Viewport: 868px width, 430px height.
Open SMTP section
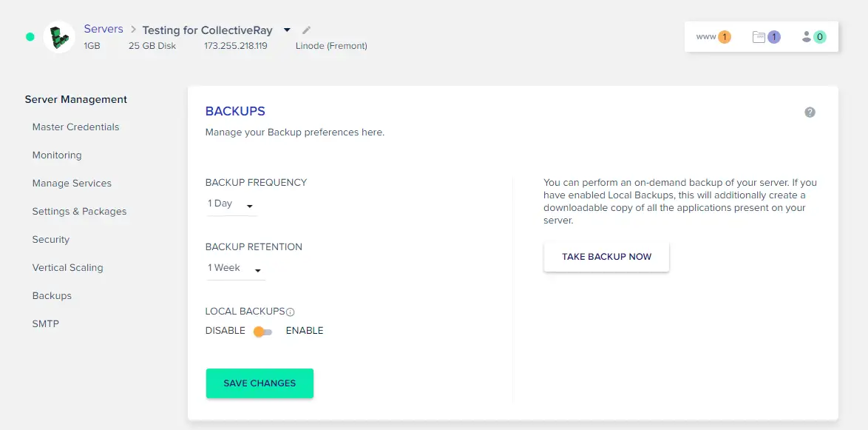pos(45,323)
